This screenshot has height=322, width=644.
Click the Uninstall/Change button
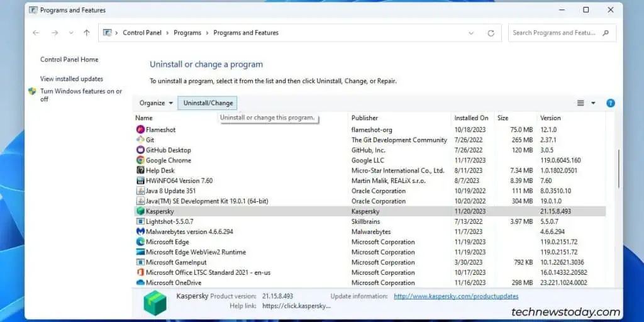point(208,103)
